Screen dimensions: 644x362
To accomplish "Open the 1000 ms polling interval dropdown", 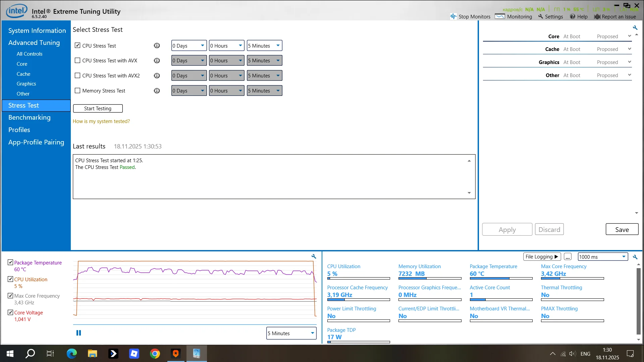I will coord(602,257).
